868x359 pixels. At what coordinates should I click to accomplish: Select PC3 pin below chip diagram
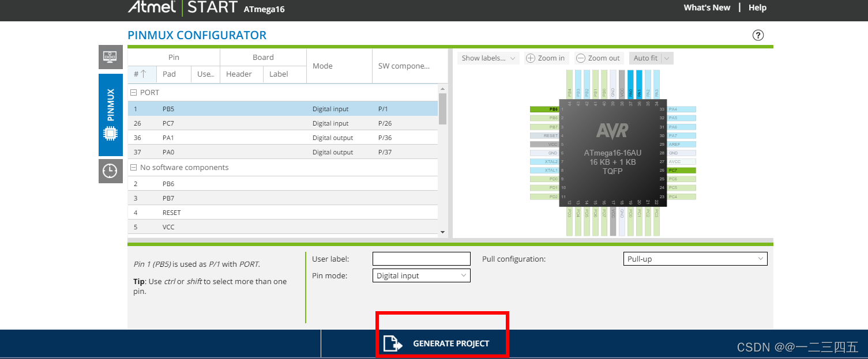[x=656, y=221]
